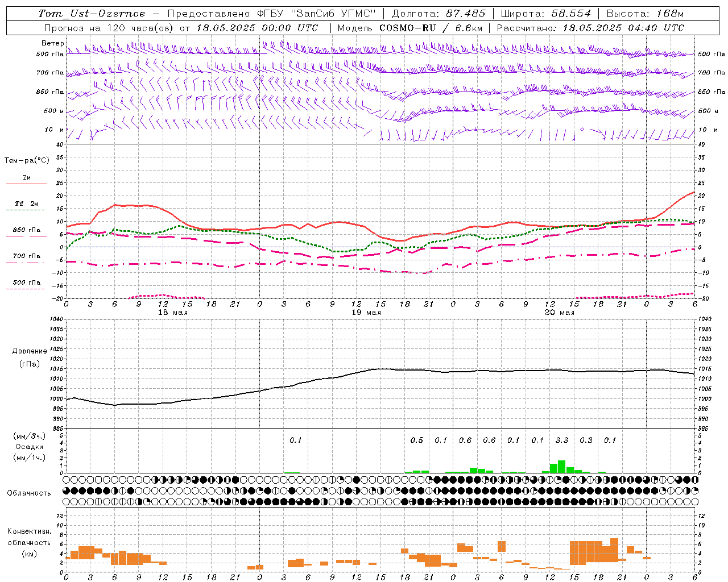
Task: Click the Широта: 58.554 value
Action: click(545, 14)
